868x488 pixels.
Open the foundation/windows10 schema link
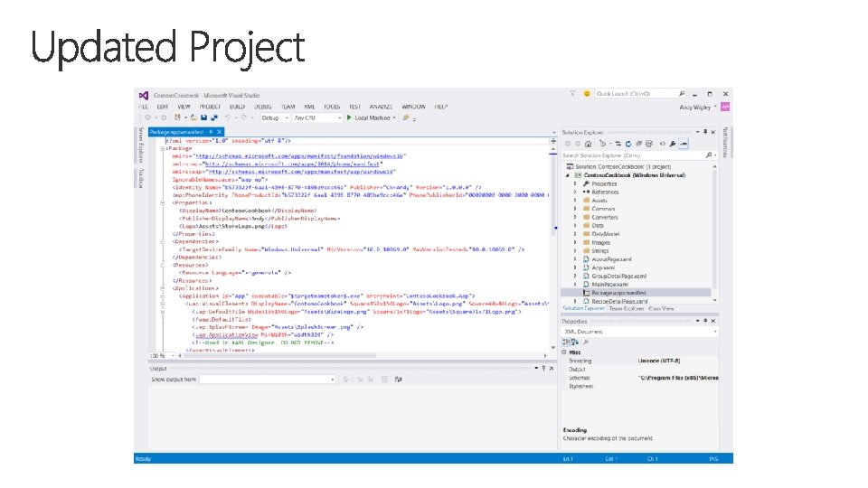(x=300, y=156)
